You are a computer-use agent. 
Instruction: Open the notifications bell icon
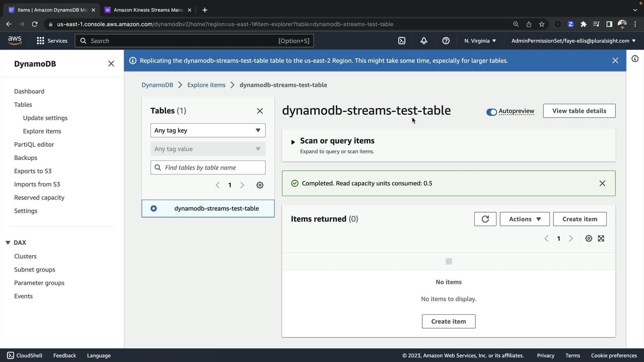pyautogui.click(x=424, y=41)
